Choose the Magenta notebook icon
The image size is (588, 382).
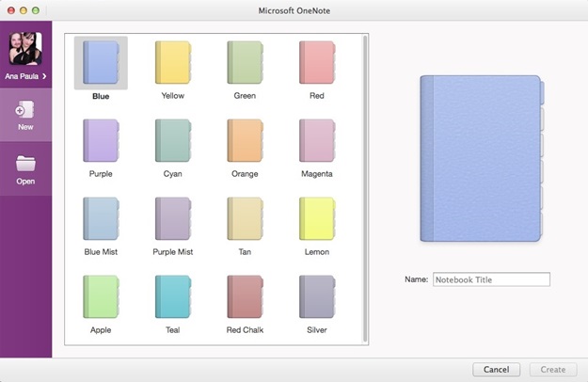click(317, 140)
